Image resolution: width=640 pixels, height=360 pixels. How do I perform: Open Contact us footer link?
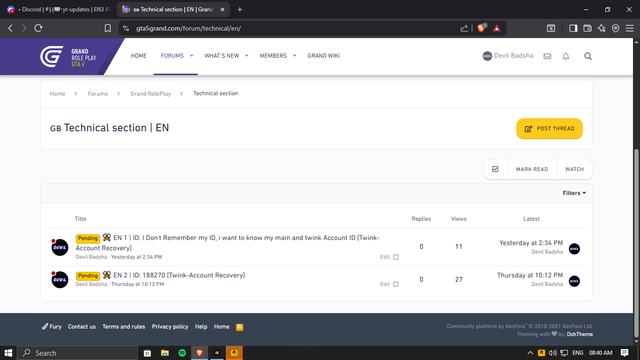pyautogui.click(x=82, y=327)
